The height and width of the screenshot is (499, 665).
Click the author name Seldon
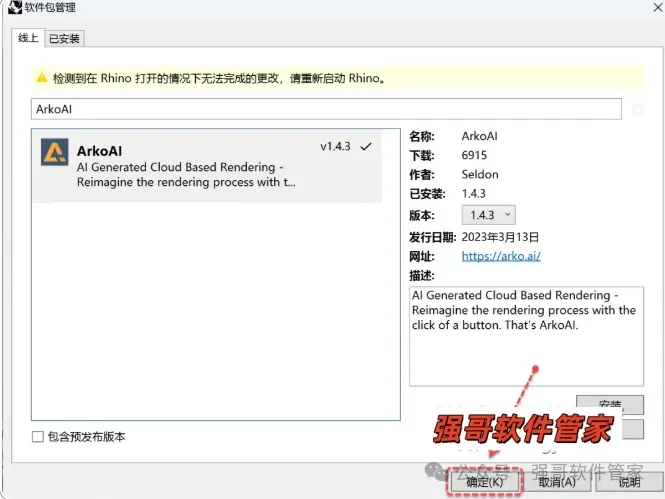480,174
